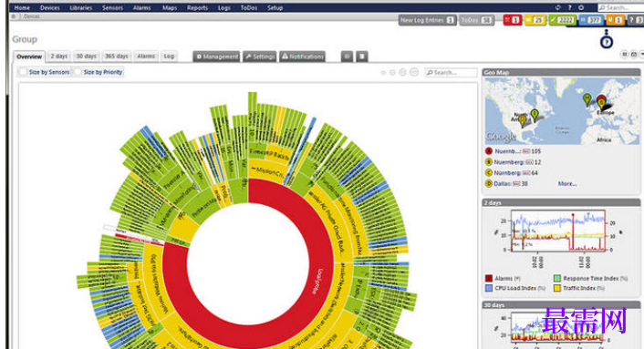Click the green Up sensors badge showing 2222

coord(562,20)
